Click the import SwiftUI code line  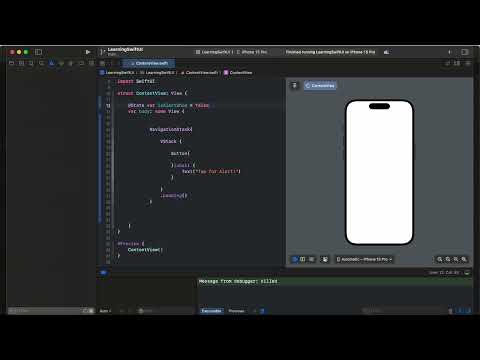pos(136,81)
